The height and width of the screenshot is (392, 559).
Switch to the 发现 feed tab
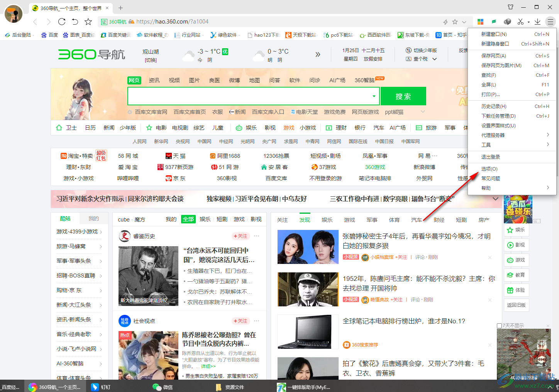coord(305,220)
